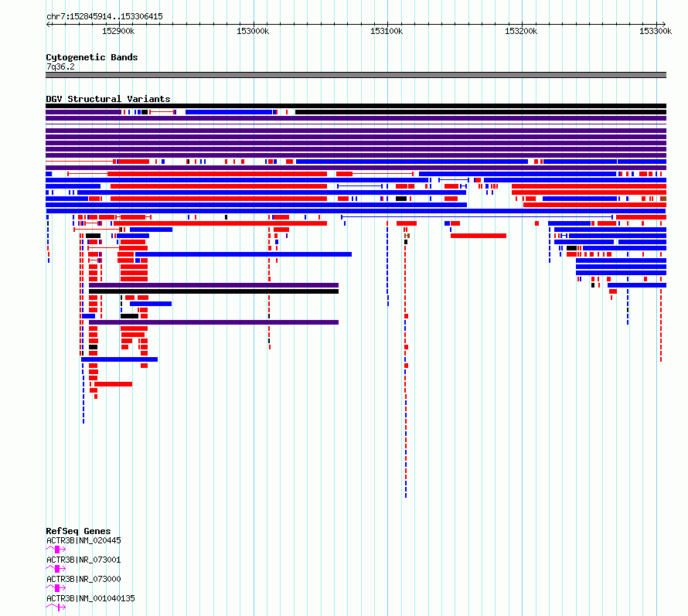Click the lowest wide red variant bar near 152880k–152910k
The width and height of the screenshot is (688, 616).
pyautogui.click(x=113, y=384)
